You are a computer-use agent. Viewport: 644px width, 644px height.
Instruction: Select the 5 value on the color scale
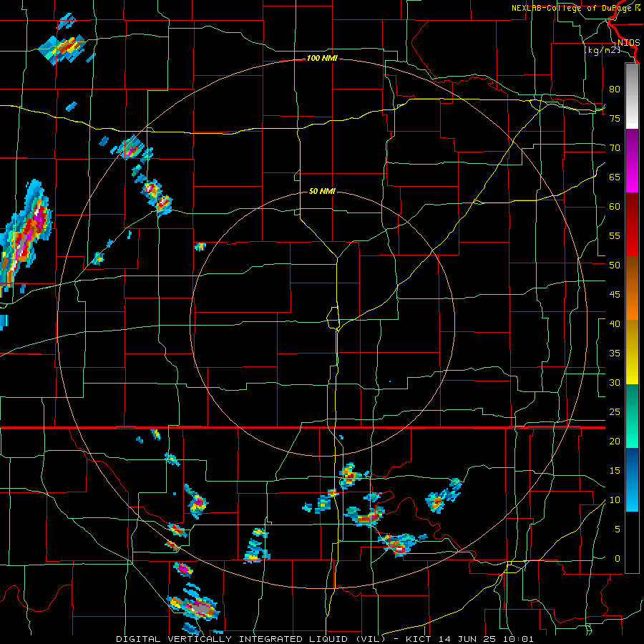[x=618, y=530]
